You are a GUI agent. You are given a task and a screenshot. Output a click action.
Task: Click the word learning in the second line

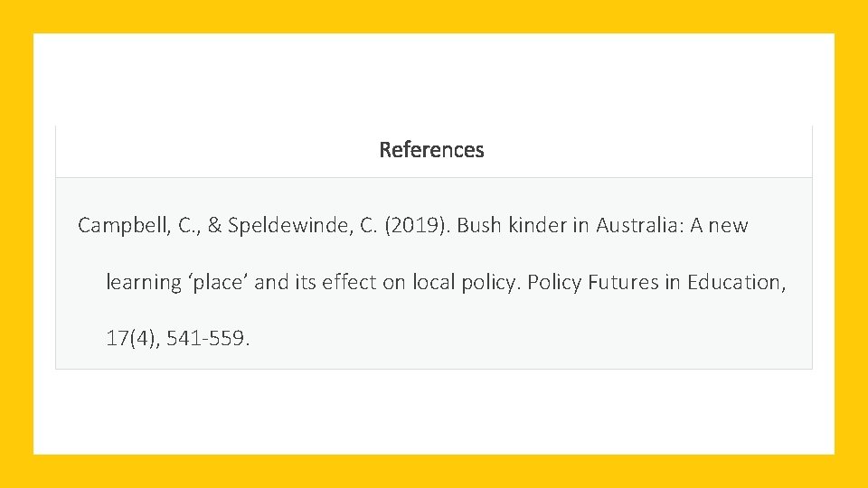pos(144,282)
